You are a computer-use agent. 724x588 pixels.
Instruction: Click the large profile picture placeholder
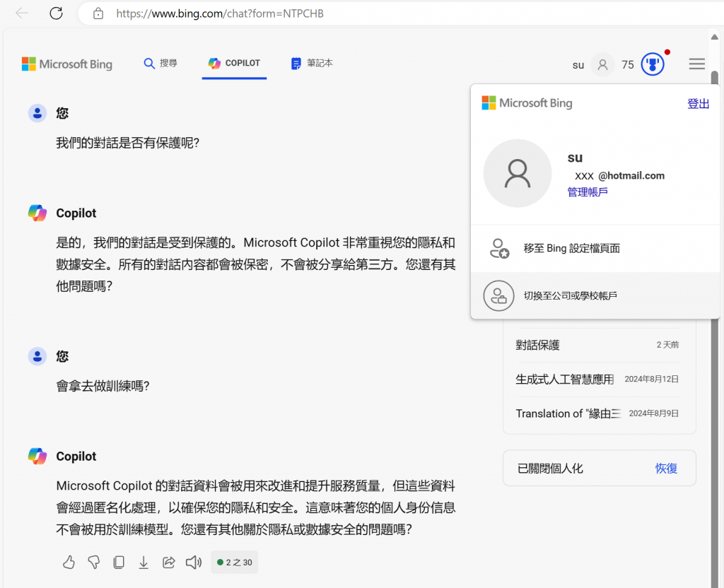(x=517, y=173)
